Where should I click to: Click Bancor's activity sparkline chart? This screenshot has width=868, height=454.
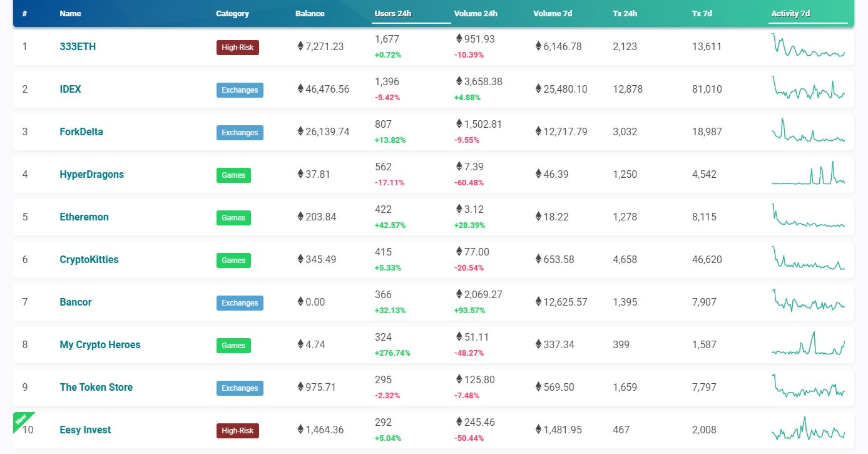point(809,299)
